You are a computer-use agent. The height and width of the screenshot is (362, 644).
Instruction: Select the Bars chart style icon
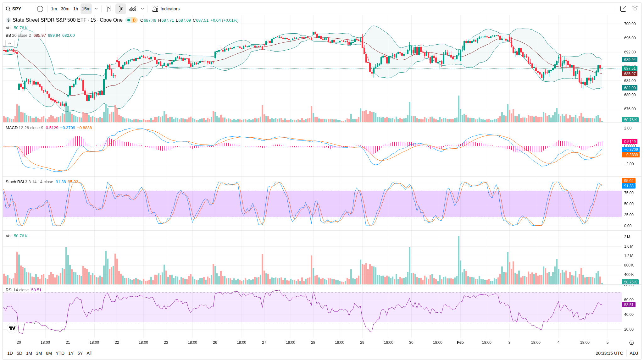109,9
